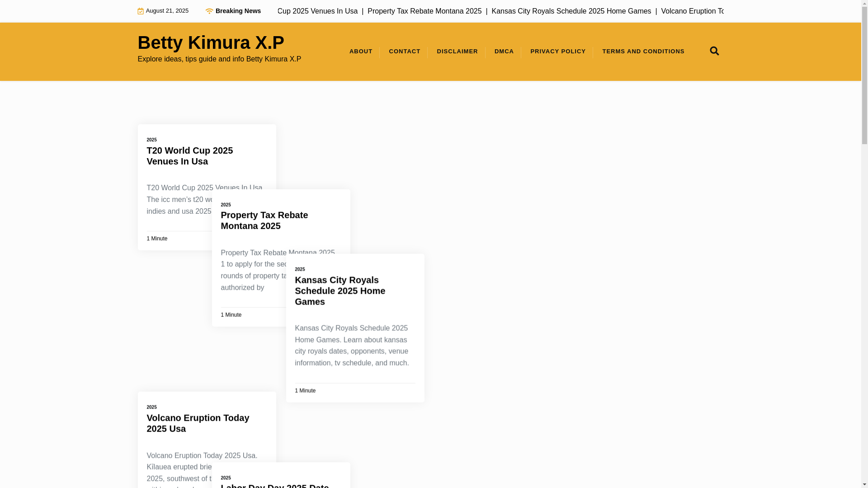Click Volcano Eruption ticker headline
Screen dimensions: 868x488
click(692, 11)
